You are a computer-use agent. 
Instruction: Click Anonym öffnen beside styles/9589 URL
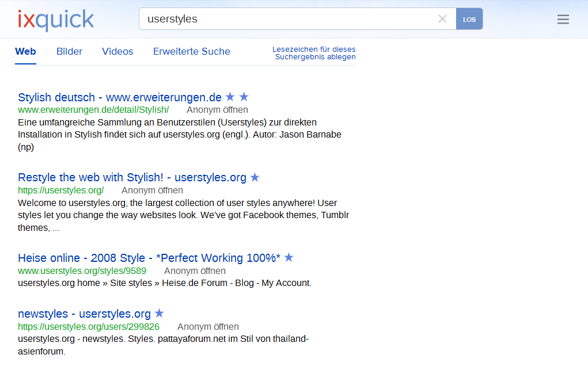(195, 271)
